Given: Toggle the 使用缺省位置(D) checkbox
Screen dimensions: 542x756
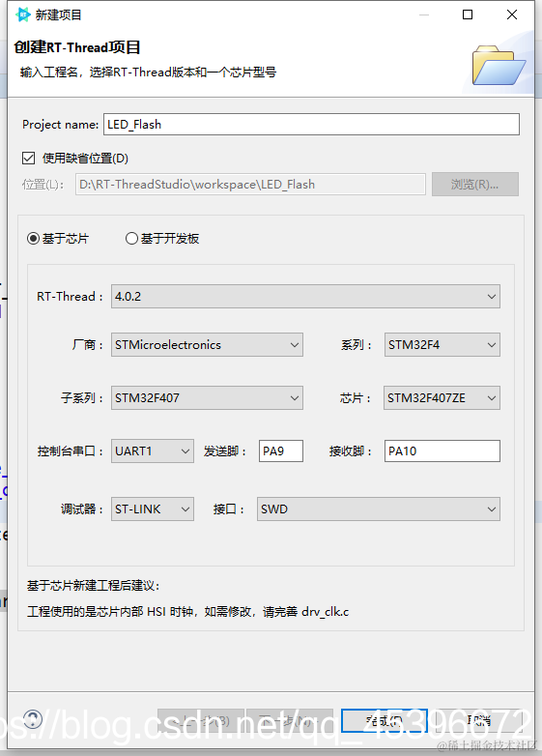Looking at the screenshot, I should tap(28, 159).
